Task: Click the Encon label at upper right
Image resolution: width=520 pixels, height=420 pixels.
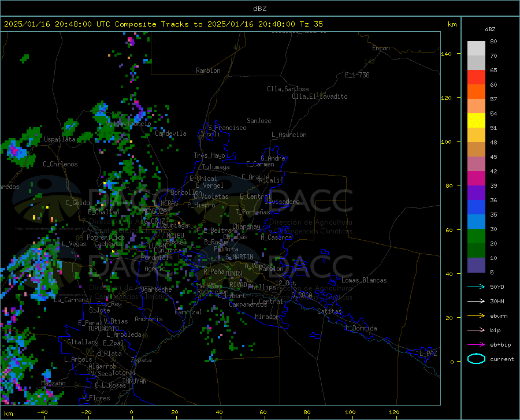Action: [x=381, y=48]
